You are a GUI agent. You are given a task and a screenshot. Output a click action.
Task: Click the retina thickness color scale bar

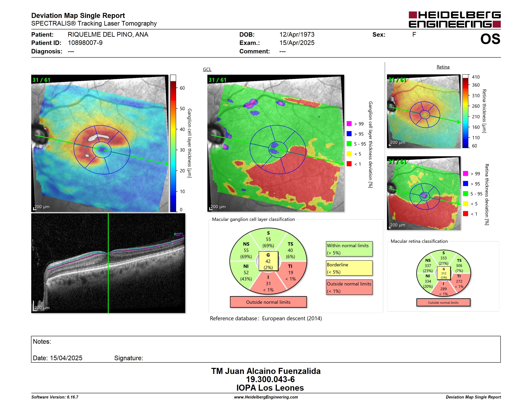(465, 111)
